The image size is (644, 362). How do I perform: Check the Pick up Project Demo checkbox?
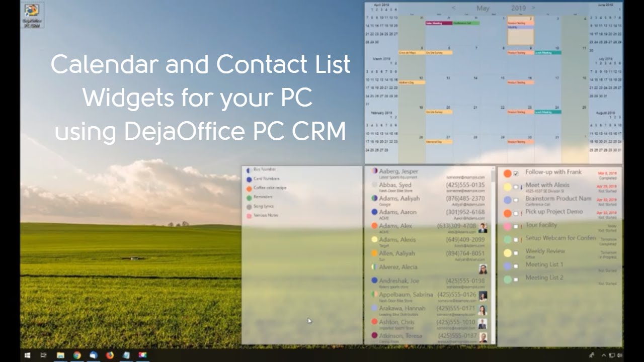click(x=516, y=214)
